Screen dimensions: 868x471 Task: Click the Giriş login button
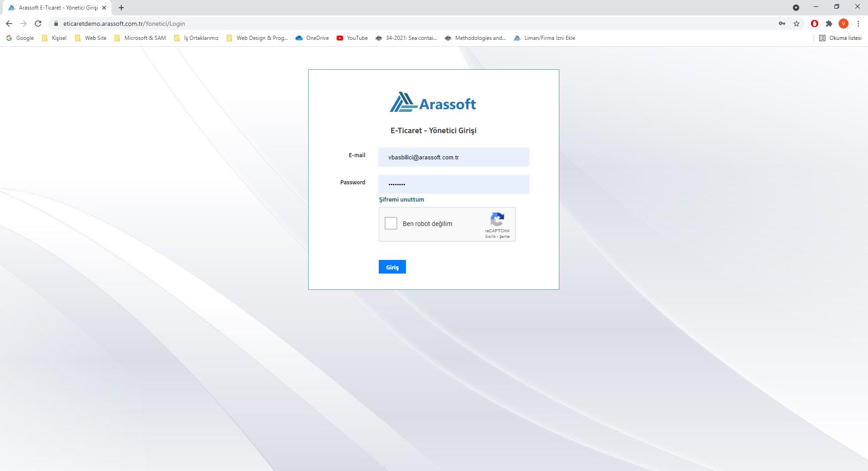tap(392, 267)
